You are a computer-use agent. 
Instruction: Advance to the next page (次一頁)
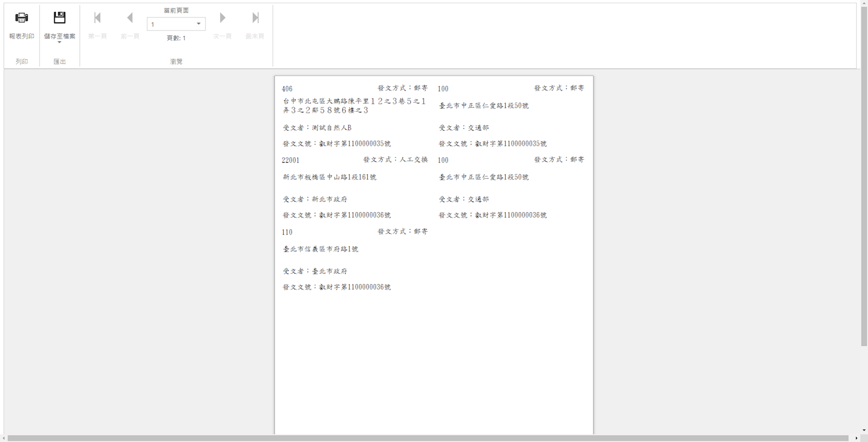(222, 18)
